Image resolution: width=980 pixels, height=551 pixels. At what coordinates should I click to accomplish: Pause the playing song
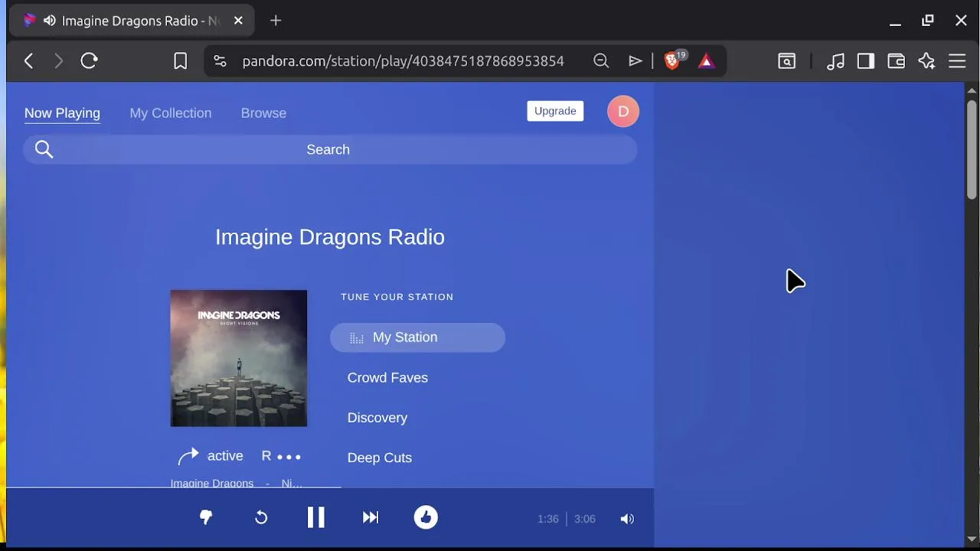pyautogui.click(x=315, y=517)
